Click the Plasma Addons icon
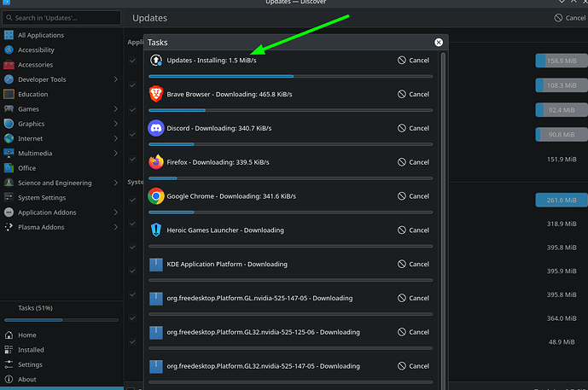588x390 pixels. click(9, 227)
